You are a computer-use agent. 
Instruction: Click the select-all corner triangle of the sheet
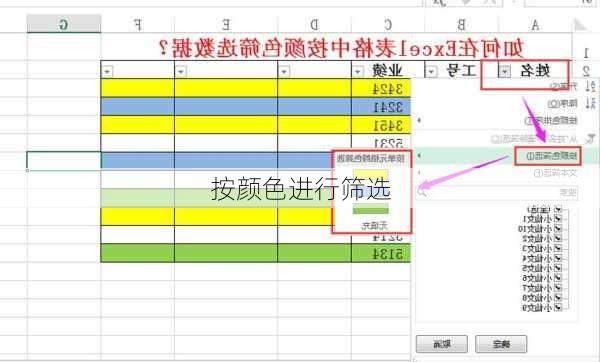580,24
